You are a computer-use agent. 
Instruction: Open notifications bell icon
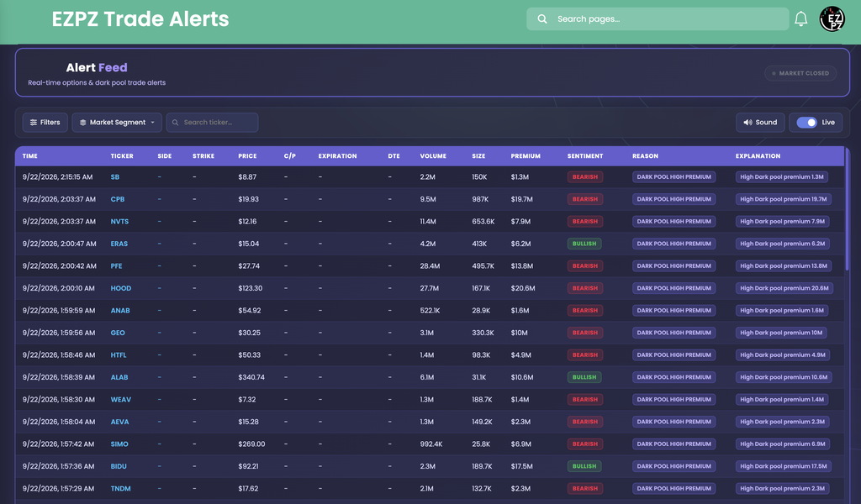click(800, 19)
